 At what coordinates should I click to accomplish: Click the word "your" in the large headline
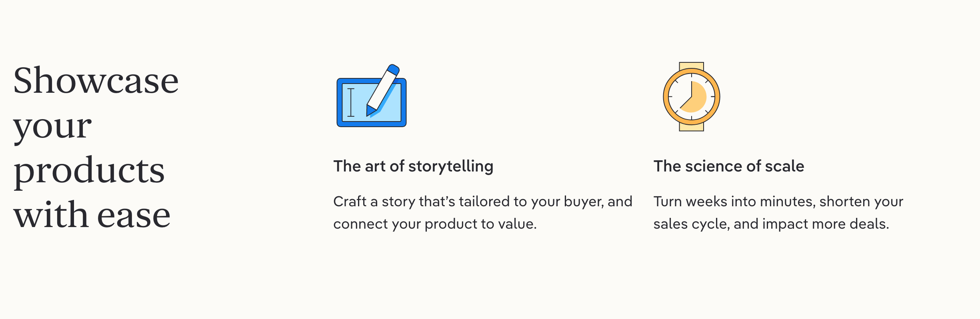click(x=52, y=126)
